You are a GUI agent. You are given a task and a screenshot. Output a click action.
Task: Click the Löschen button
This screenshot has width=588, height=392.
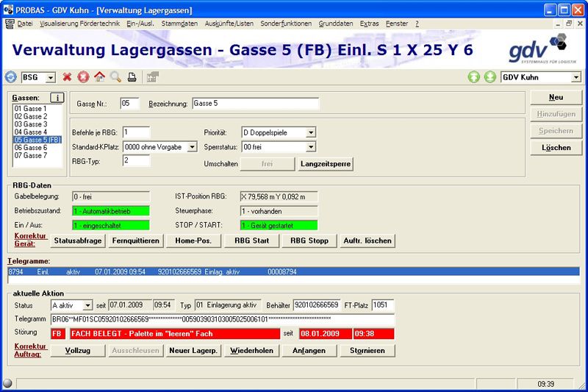point(556,148)
